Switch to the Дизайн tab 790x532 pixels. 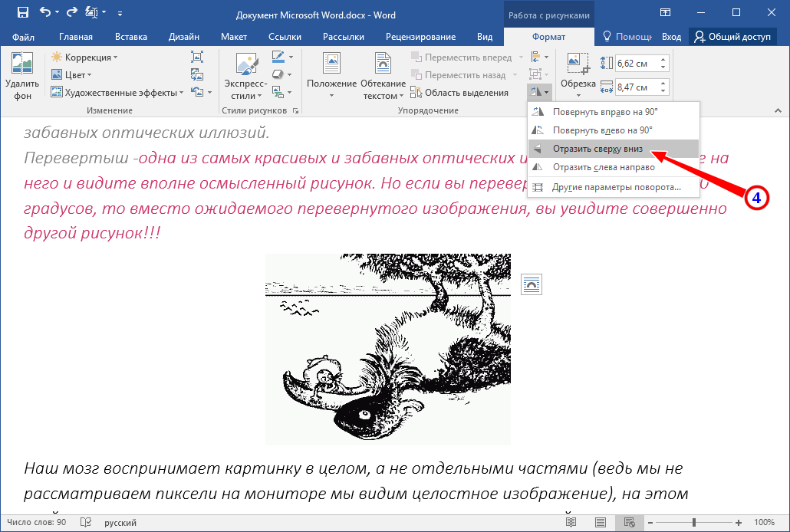[x=184, y=37]
